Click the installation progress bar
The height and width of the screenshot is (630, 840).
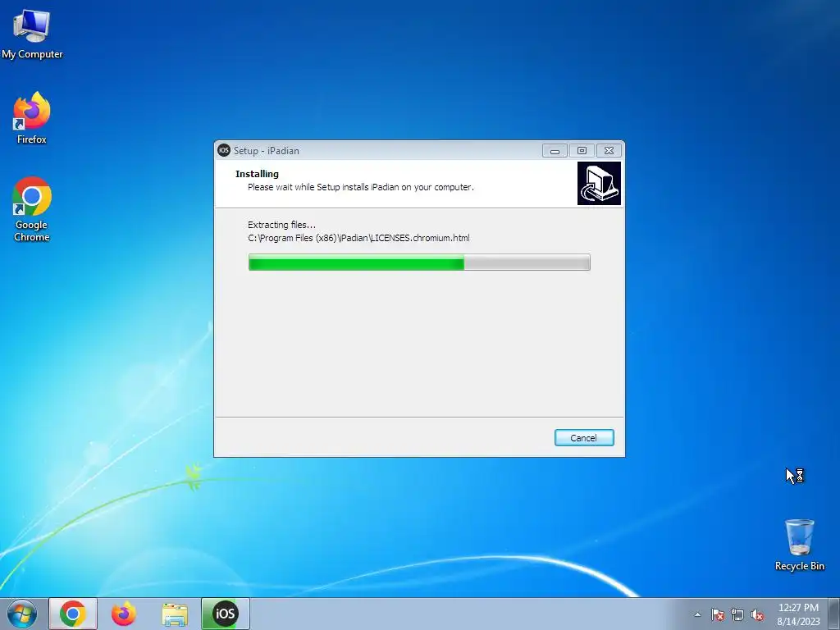419,262
